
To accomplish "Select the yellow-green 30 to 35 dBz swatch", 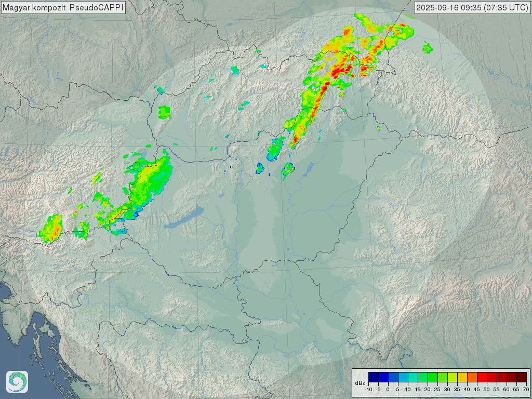I will 453,377.
